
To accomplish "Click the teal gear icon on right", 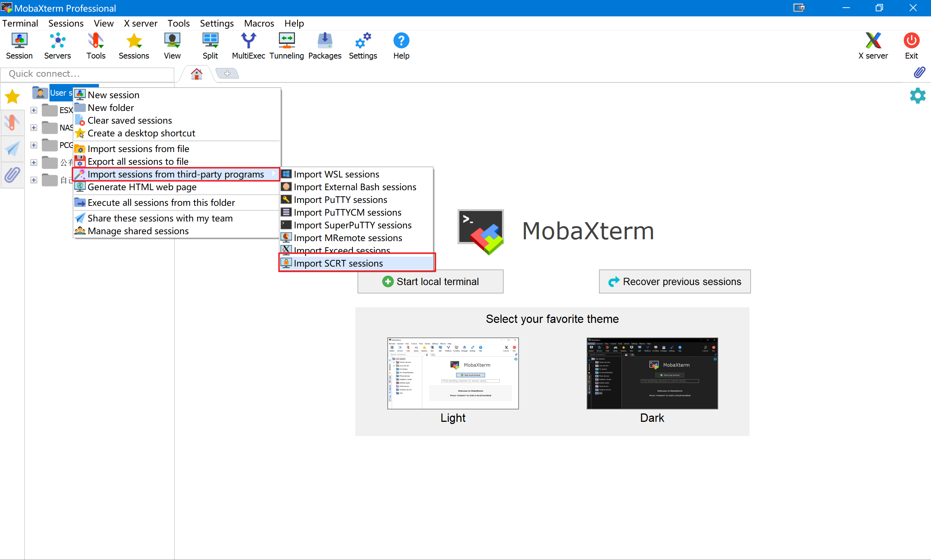I will (x=918, y=96).
